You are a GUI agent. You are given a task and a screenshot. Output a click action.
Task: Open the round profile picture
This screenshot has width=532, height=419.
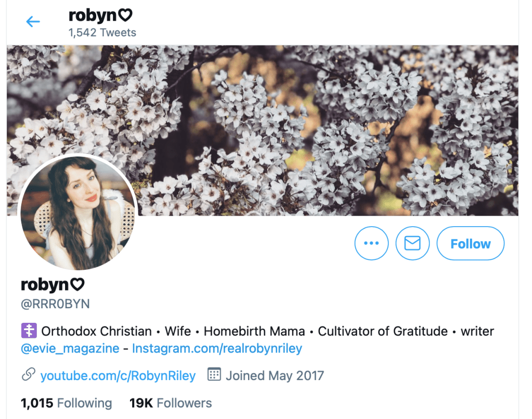click(78, 212)
